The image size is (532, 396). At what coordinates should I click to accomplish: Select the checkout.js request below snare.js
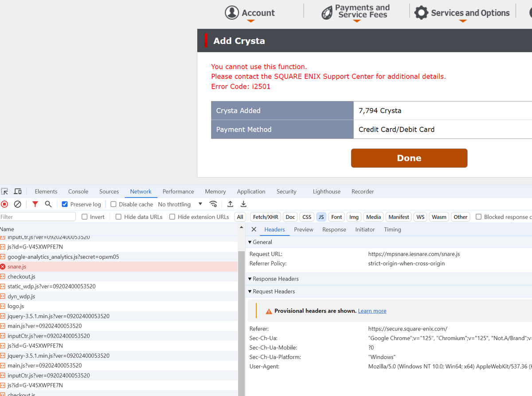point(119,276)
